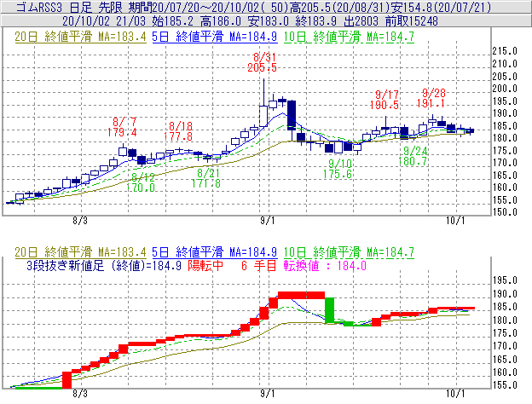This screenshot has width=532, height=404.
Task: Click the 9/10 175.6 low label
Action: (x=338, y=169)
